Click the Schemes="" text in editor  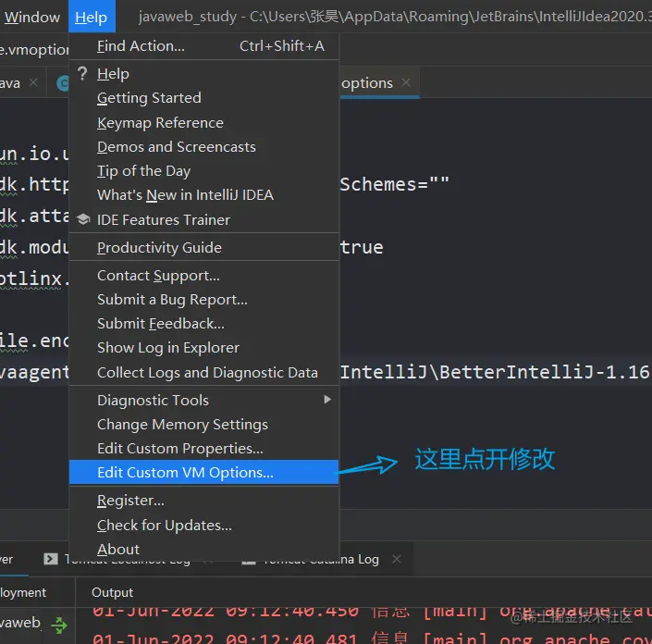click(x=394, y=184)
